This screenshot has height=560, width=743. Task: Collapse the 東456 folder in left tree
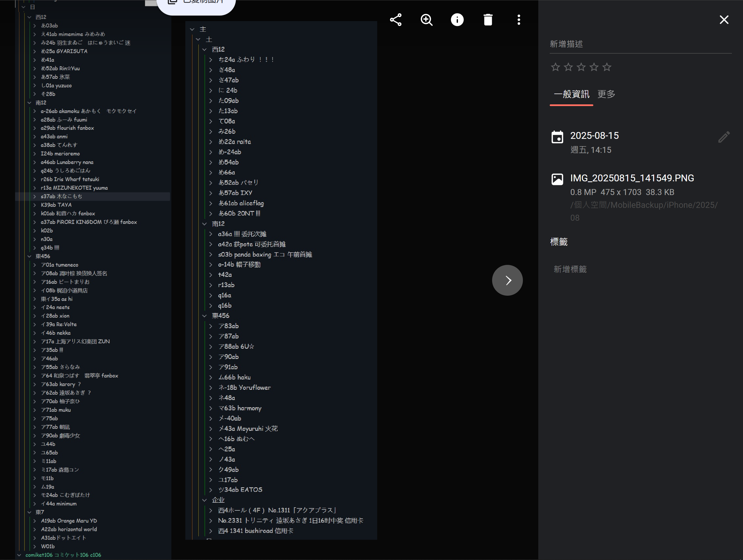click(29, 256)
